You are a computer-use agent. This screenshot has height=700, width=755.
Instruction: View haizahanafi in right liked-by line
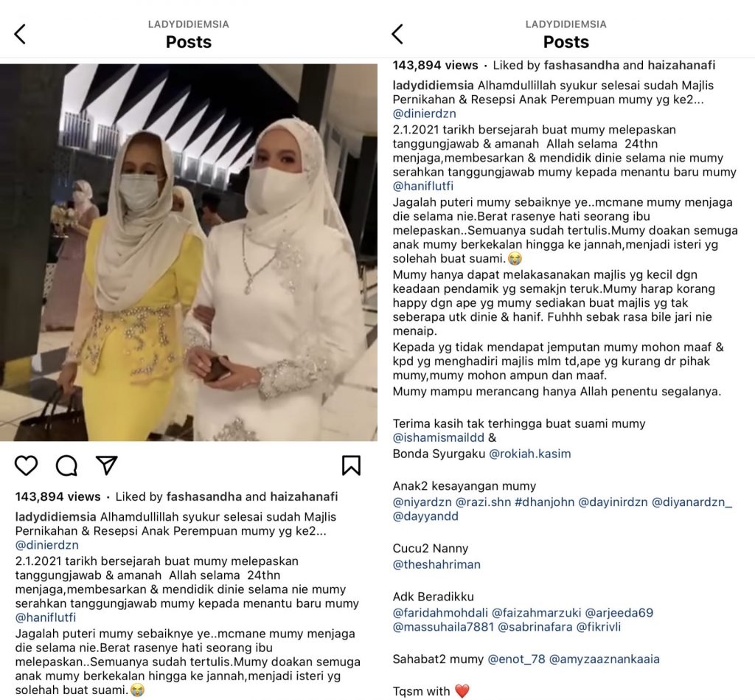tap(681, 66)
